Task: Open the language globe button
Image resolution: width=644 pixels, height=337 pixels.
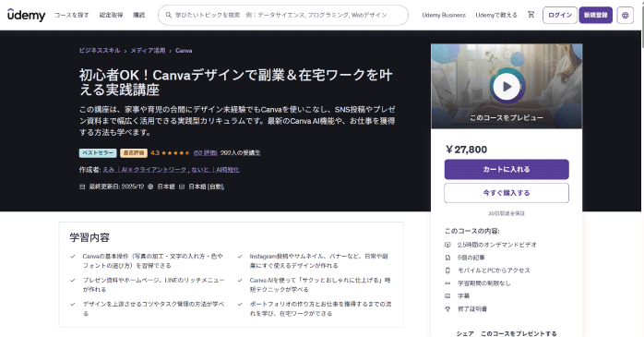Action: (625, 15)
